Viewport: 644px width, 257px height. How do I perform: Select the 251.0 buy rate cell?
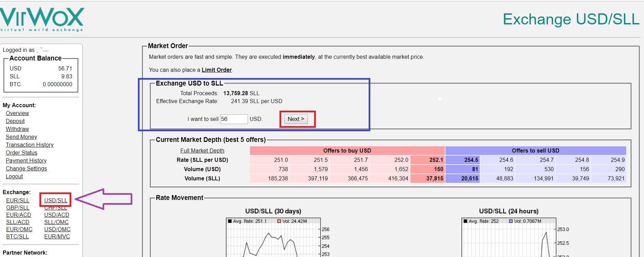pos(270,160)
